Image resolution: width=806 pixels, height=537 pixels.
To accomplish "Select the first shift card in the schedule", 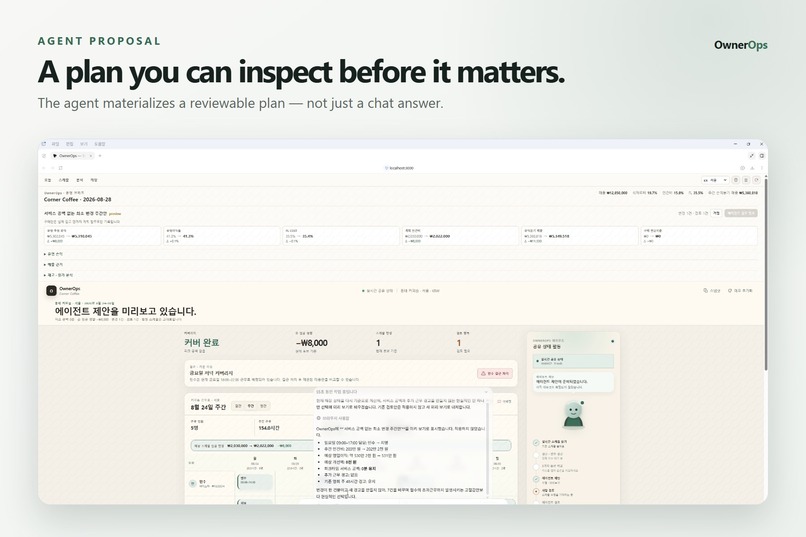I will coord(255,482).
